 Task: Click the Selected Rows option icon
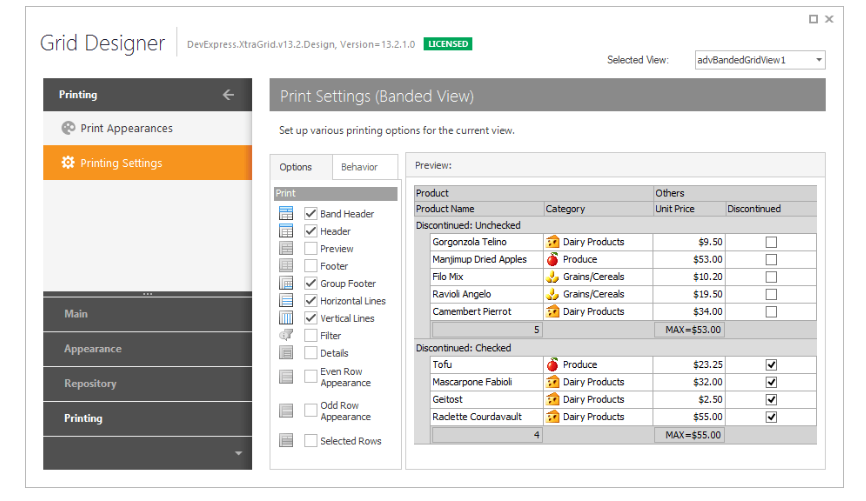286,440
